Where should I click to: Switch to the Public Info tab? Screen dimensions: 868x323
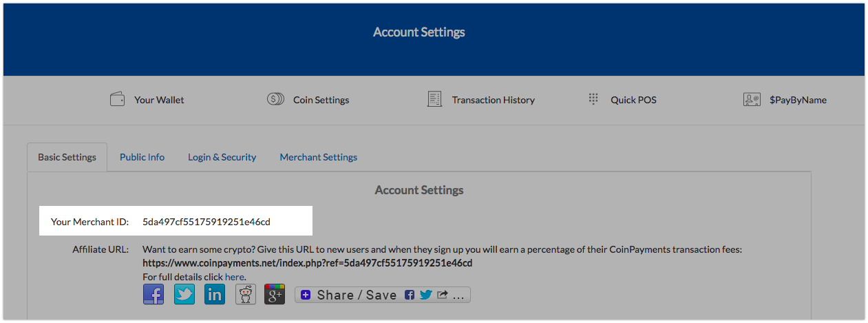tap(142, 157)
